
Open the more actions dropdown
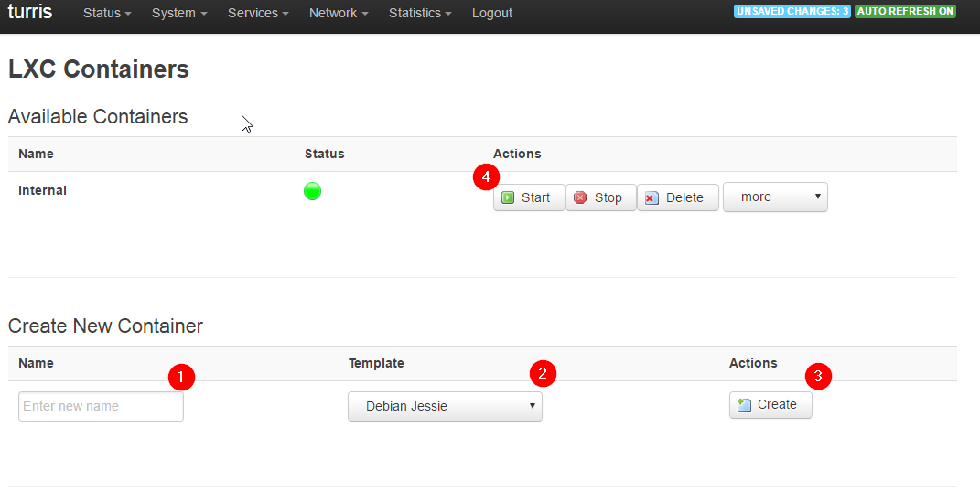pyautogui.click(x=775, y=197)
